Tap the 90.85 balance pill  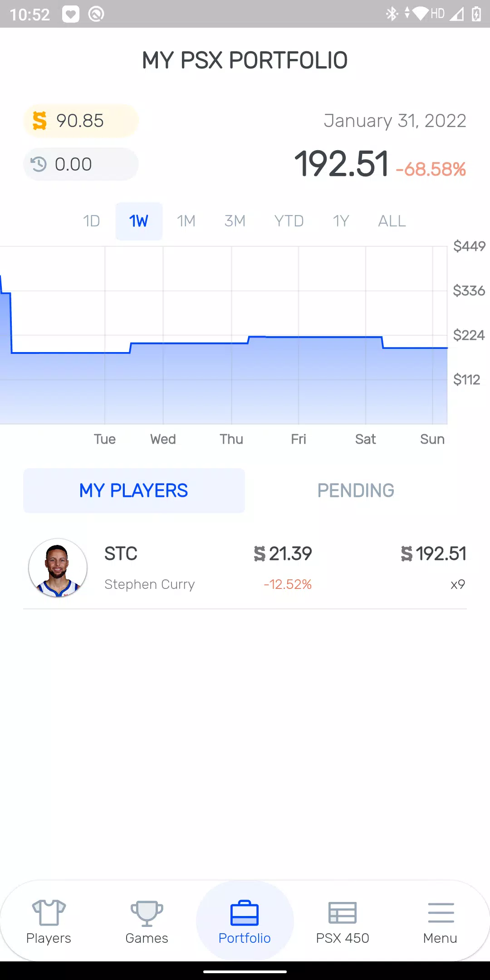[x=80, y=120]
